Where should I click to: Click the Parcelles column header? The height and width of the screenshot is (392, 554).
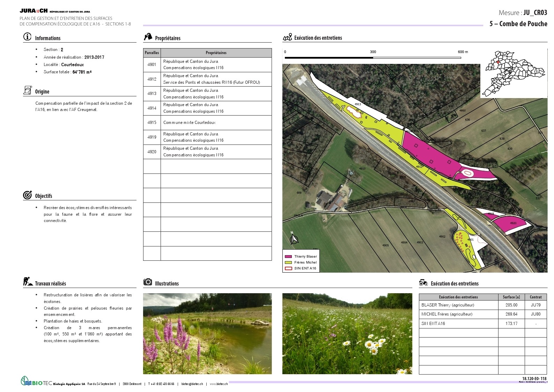(152, 53)
